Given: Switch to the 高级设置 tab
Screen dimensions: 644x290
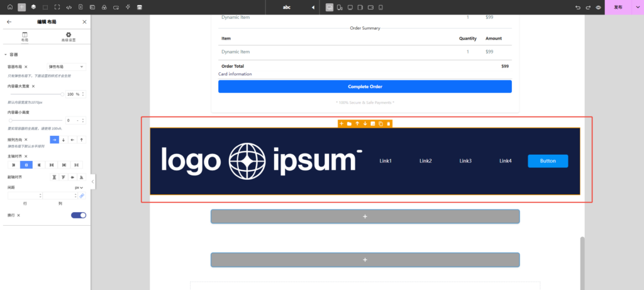Looking at the screenshot, I should point(69,36).
